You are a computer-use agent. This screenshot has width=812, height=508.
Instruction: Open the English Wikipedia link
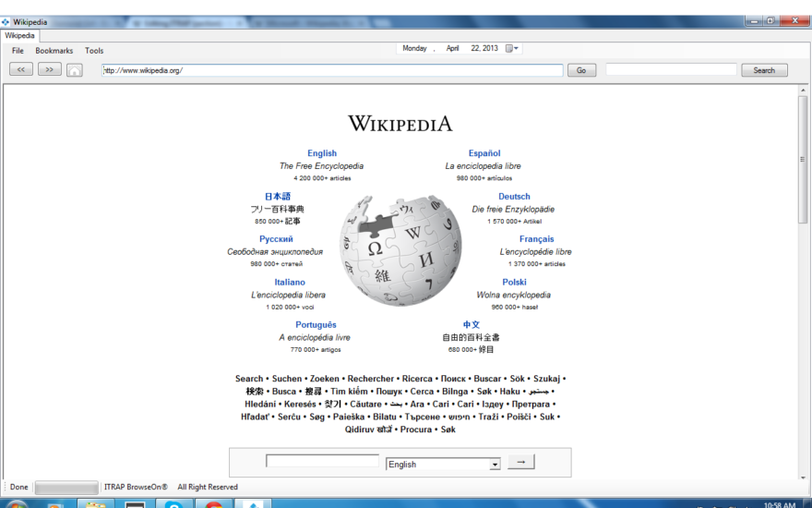322,153
